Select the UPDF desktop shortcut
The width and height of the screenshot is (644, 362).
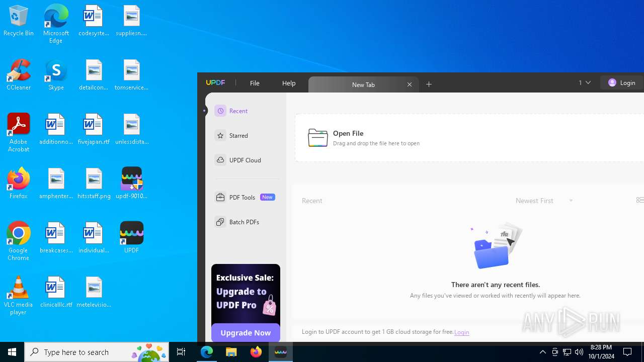click(131, 238)
